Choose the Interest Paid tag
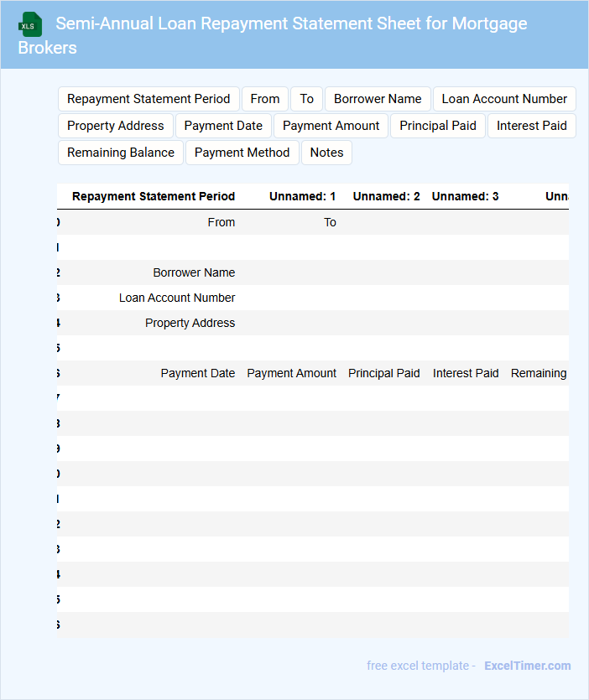The image size is (589, 700). click(532, 126)
